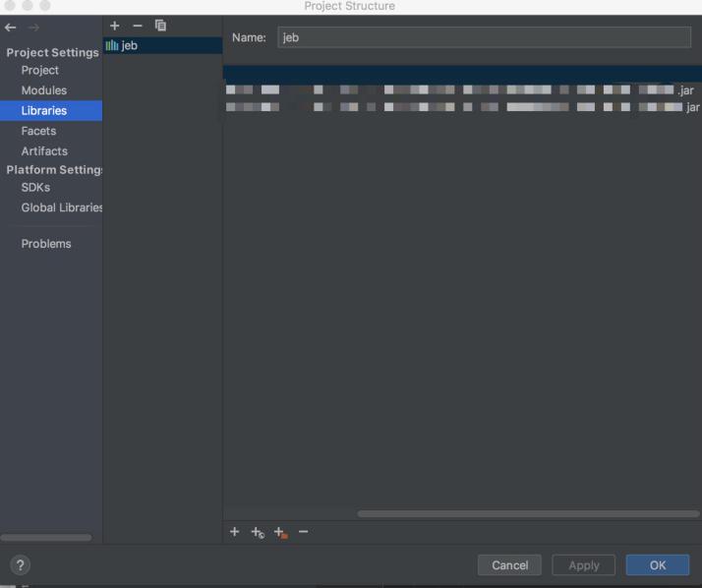Click Cancel to dismiss the dialog

509,565
